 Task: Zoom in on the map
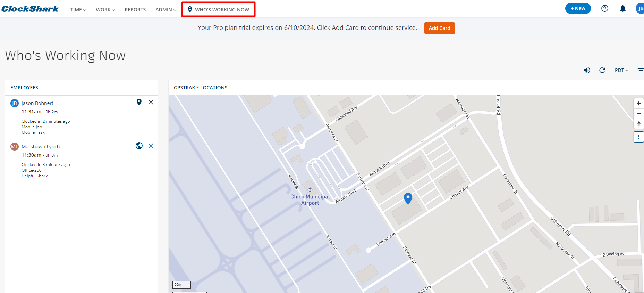point(639,104)
